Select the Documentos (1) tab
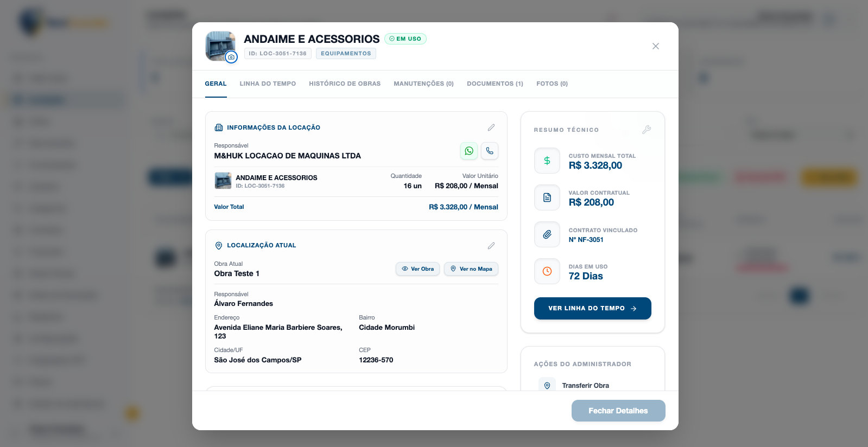868x447 pixels. tap(495, 84)
